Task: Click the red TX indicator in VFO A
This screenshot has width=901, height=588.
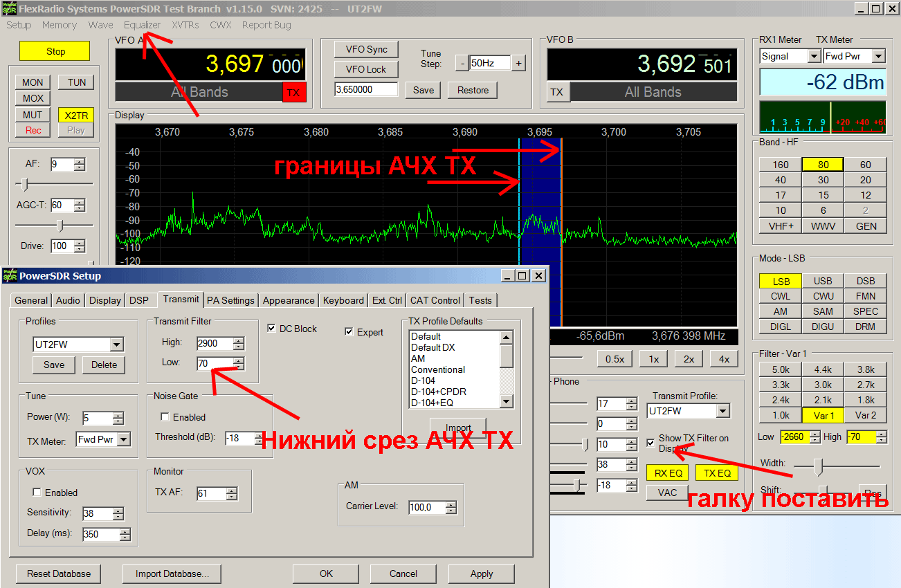Action: pyautogui.click(x=293, y=93)
